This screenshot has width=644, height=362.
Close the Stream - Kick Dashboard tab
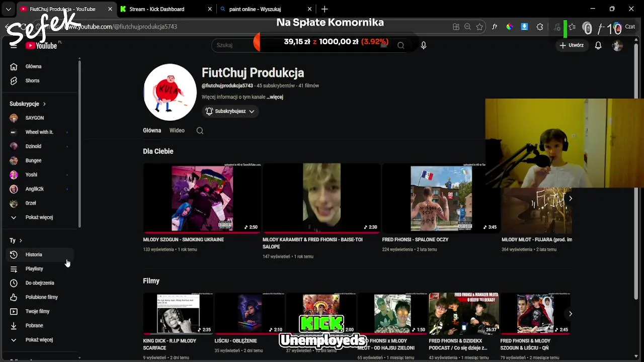210,9
